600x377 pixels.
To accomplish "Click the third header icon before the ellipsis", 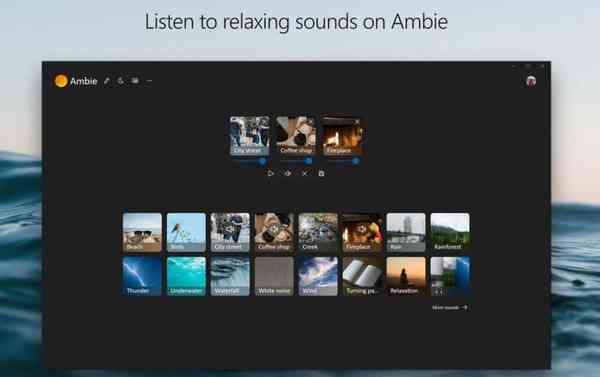I will point(135,81).
